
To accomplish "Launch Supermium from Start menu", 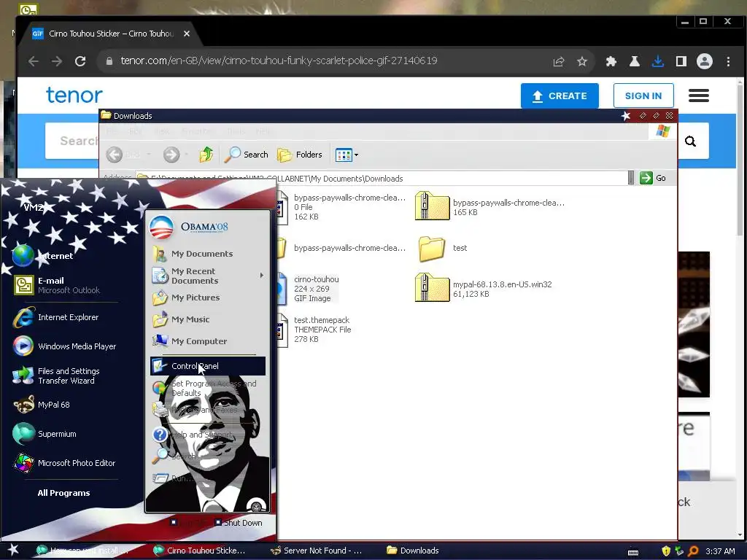I will pos(44,434).
